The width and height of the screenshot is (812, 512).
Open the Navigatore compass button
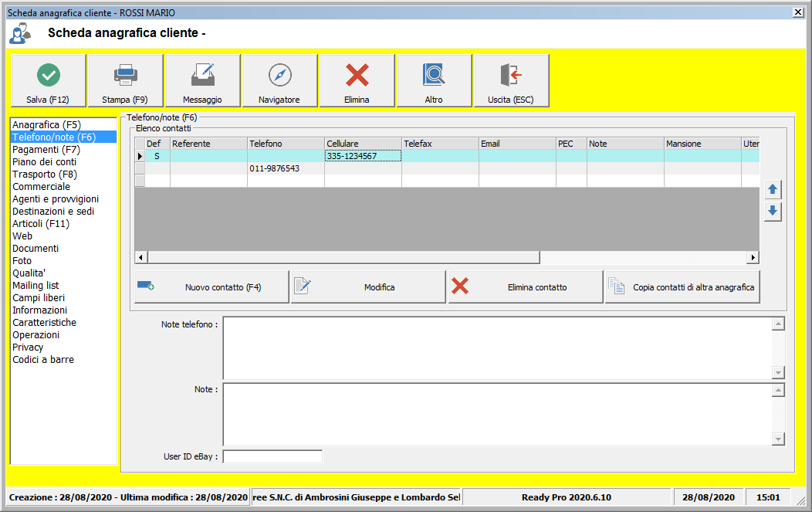(x=279, y=81)
